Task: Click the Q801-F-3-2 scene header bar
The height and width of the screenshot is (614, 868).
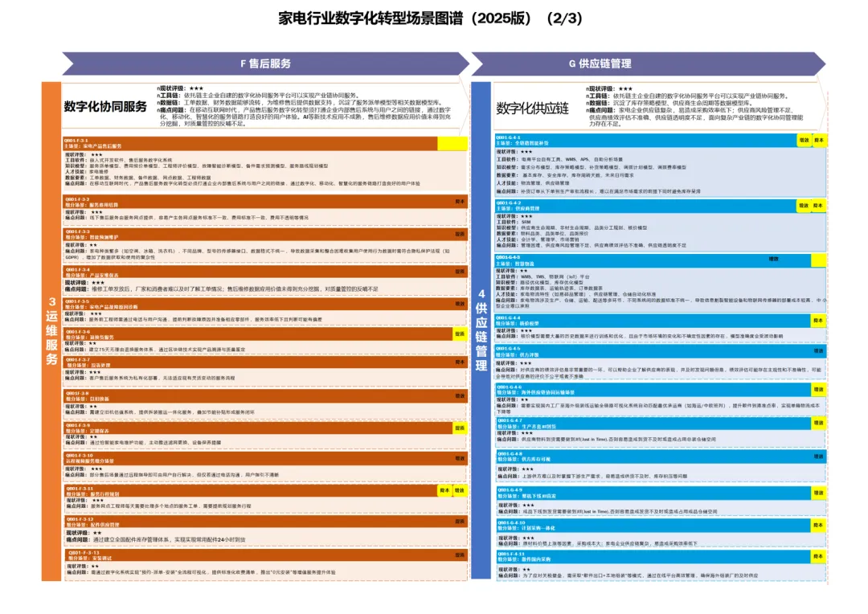Action: [x=265, y=202]
